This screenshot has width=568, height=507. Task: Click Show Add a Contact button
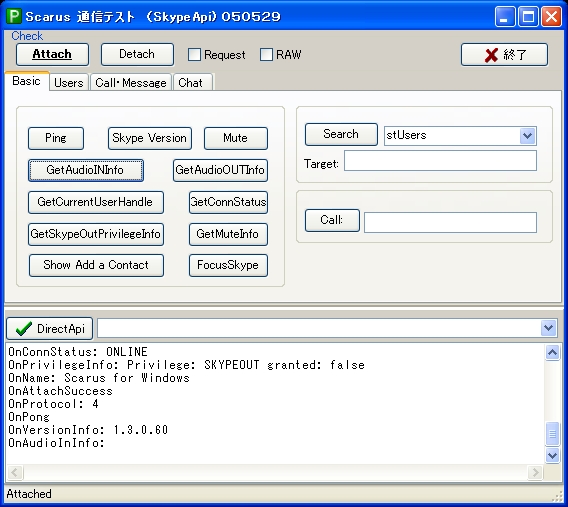pyautogui.click(x=96, y=265)
